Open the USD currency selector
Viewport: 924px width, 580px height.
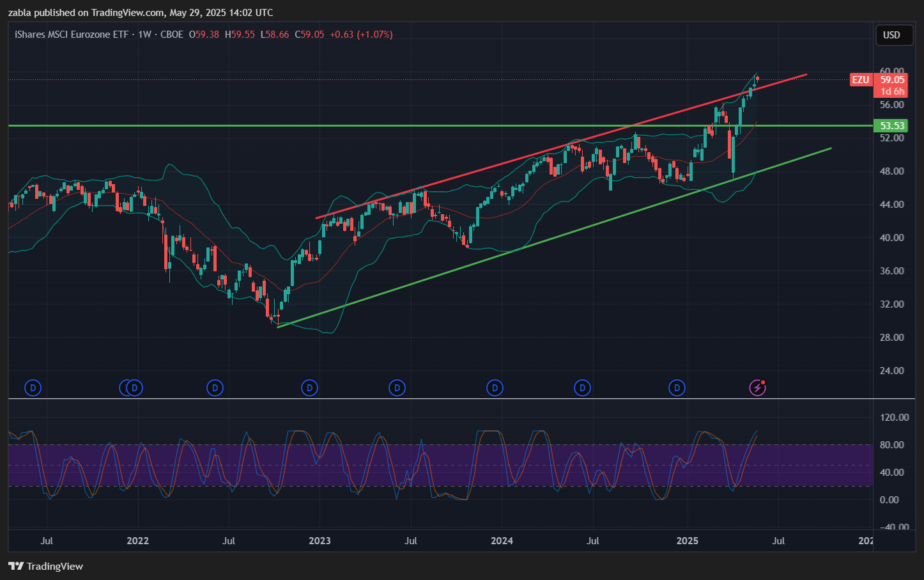891,35
